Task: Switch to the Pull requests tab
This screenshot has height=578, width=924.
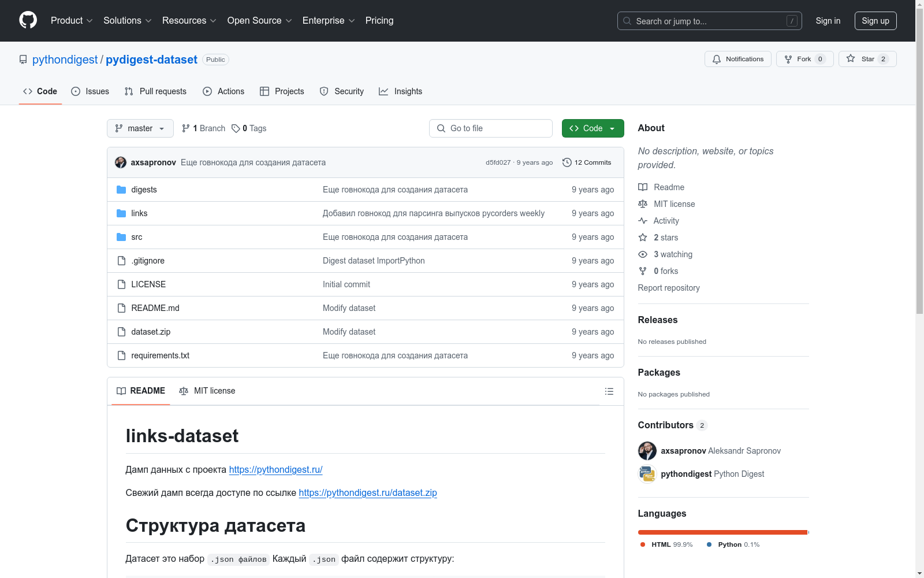Action: click(x=155, y=91)
